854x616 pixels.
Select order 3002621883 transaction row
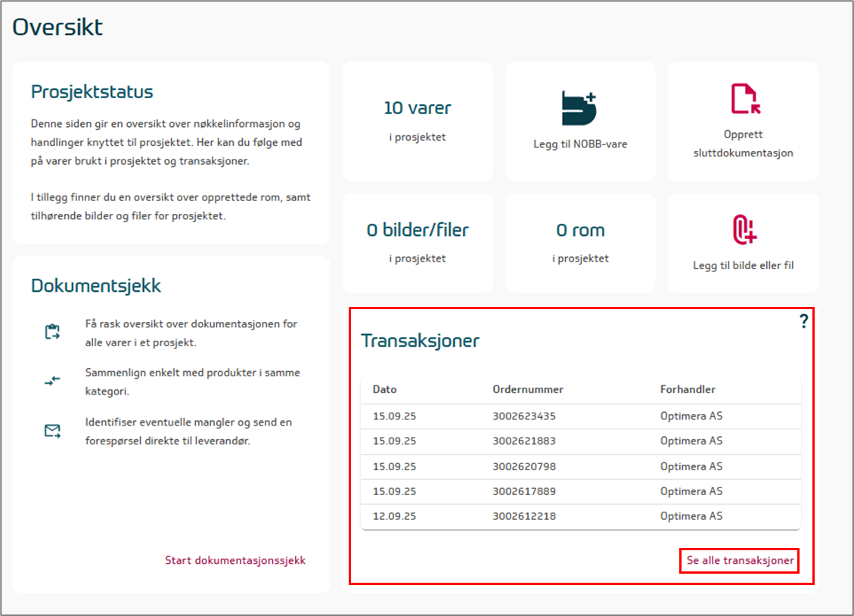523,441
